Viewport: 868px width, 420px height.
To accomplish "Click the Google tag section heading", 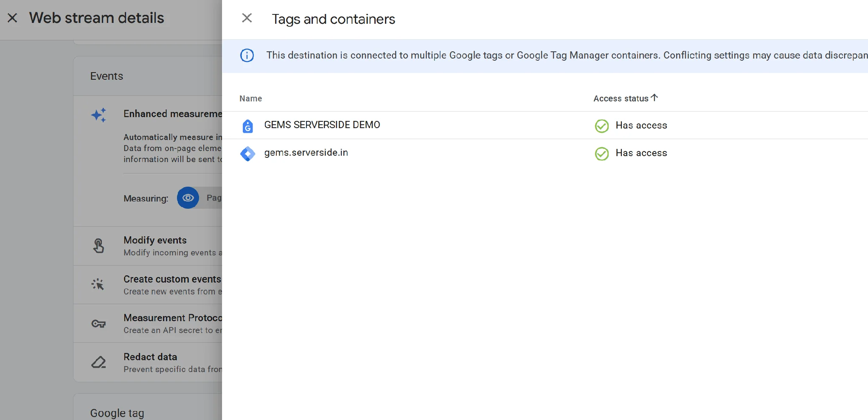I will pyautogui.click(x=117, y=413).
